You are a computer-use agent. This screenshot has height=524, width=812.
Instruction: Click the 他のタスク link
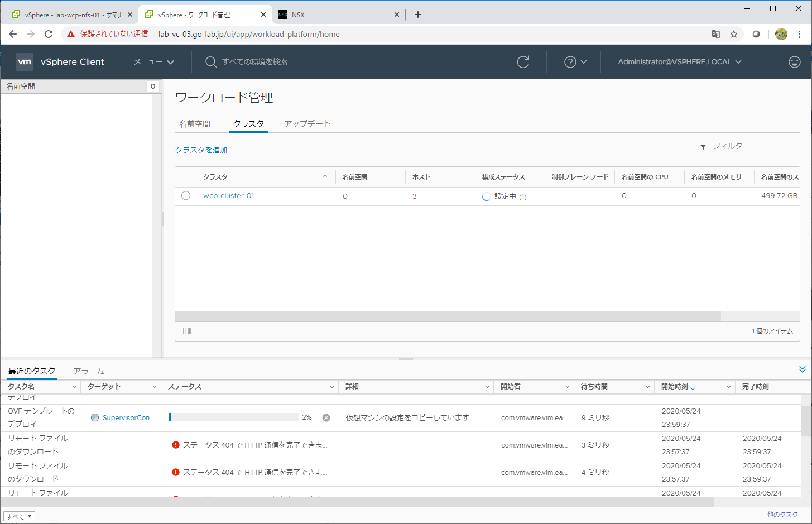point(782,515)
